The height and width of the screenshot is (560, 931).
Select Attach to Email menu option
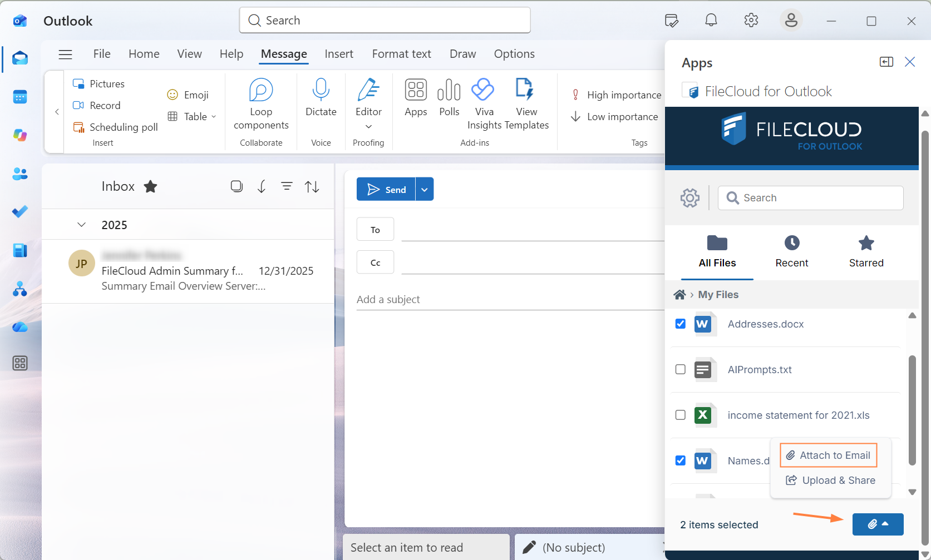click(828, 455)
